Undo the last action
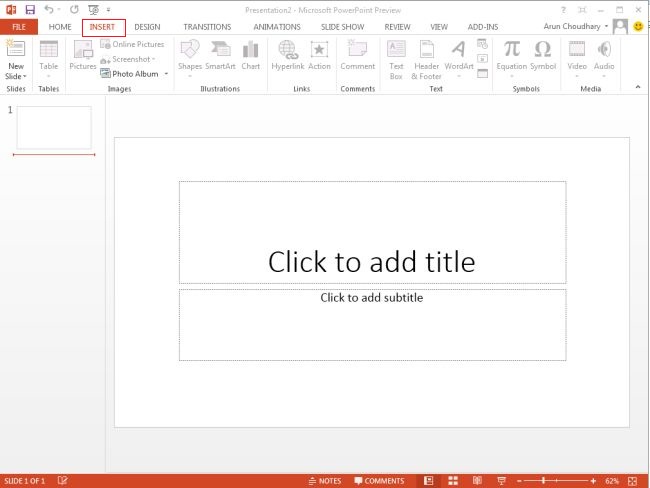The height and width of the screenshot is (488, 650). [49, 9]
